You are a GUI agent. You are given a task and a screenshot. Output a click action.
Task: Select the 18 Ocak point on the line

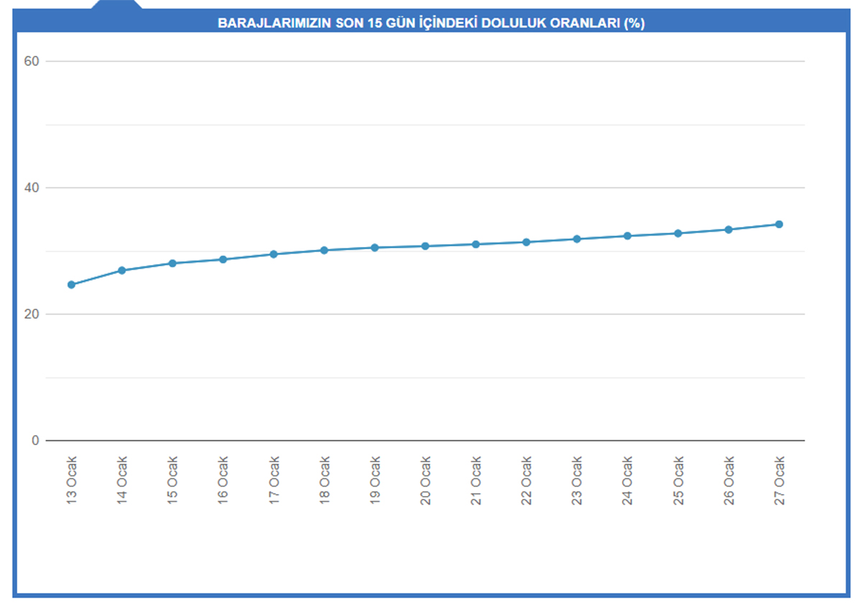tap(324, 250)
